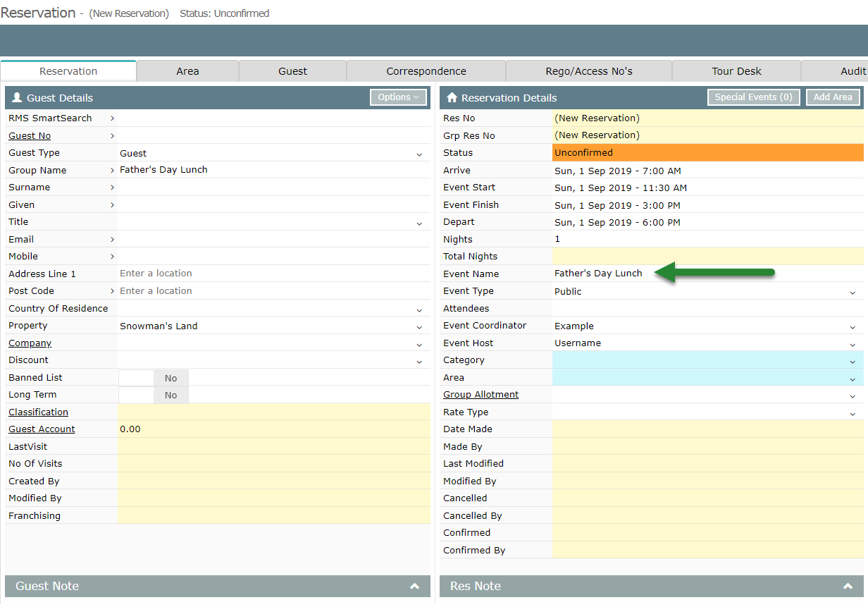Viewport: 868px width, 607px height.
Task: Open Guest Account link
Action: 42,429
